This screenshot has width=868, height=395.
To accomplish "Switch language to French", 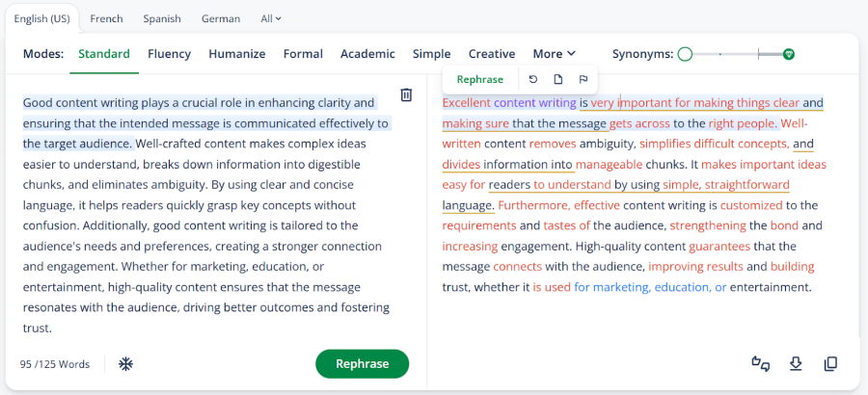I will [x=106, y=18].
